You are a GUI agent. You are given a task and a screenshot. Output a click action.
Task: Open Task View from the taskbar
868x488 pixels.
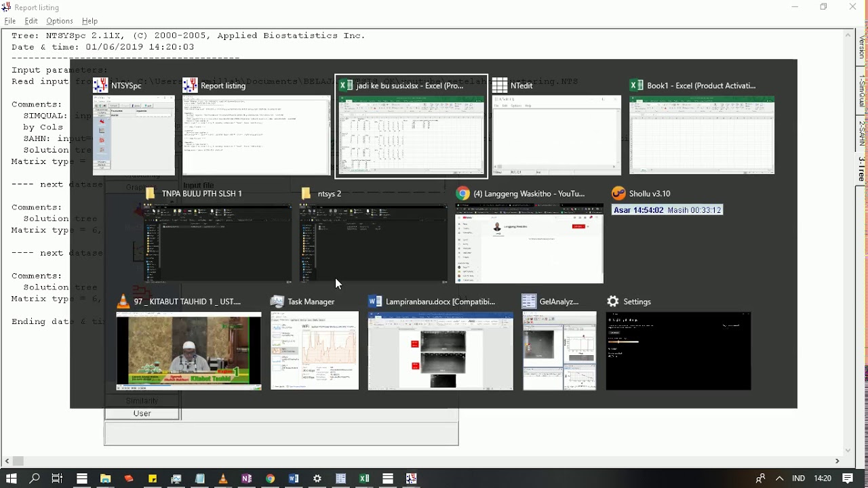(58, 479)
